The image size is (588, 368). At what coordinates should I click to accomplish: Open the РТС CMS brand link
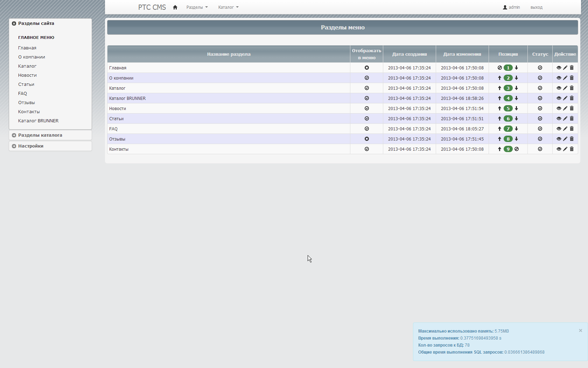152,7
